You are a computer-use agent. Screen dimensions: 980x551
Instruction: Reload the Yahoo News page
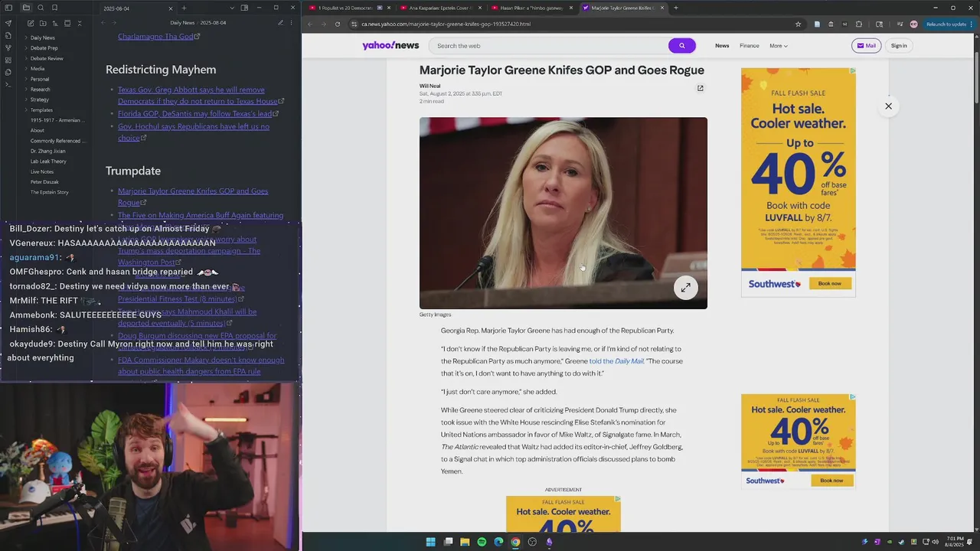338,24
